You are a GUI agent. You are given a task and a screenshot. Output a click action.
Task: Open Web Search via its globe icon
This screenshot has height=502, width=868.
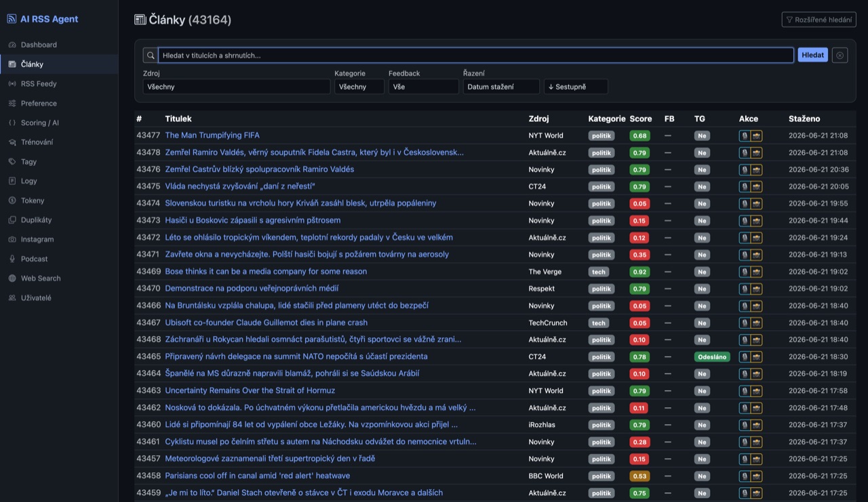[x=12, y=278]
